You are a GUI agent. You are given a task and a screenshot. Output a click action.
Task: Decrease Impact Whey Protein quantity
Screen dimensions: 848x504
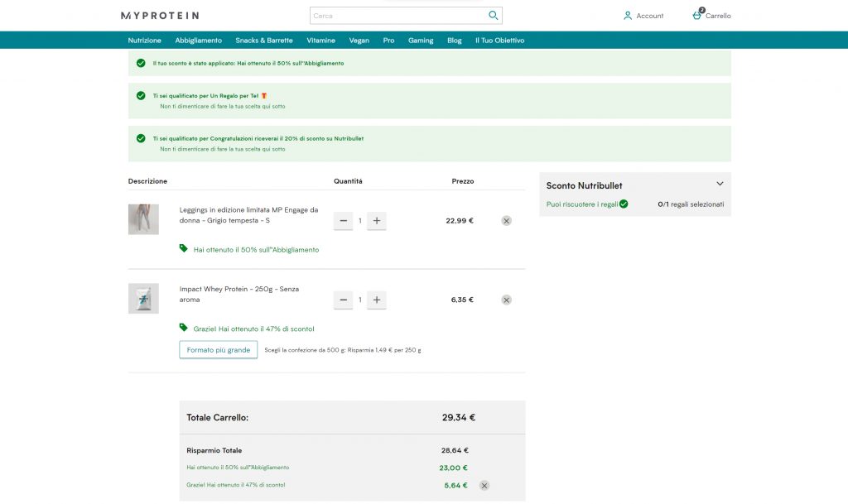344,300
